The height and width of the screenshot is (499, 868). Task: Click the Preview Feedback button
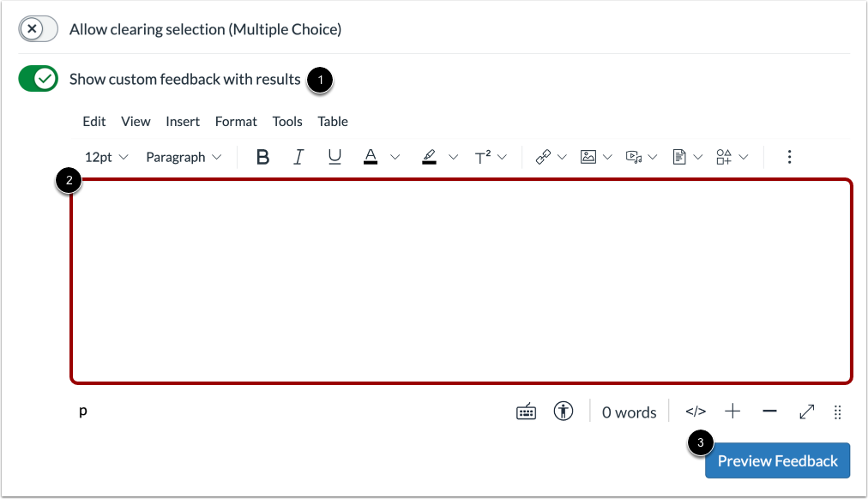[777, 460]
